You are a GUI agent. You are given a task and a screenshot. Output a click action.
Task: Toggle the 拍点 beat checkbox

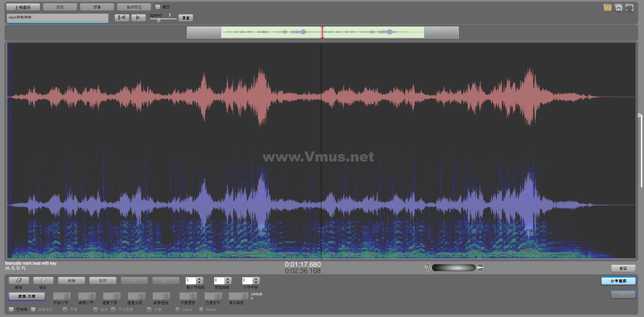tap(96, 309)
